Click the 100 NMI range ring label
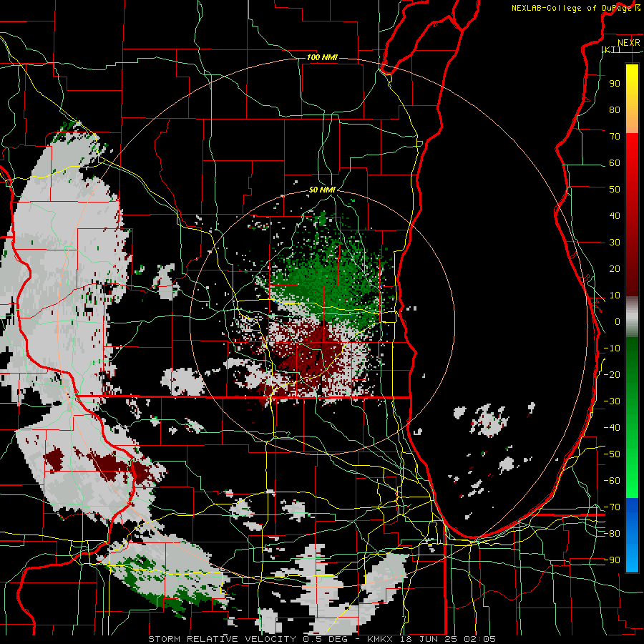 click(322, 57)
